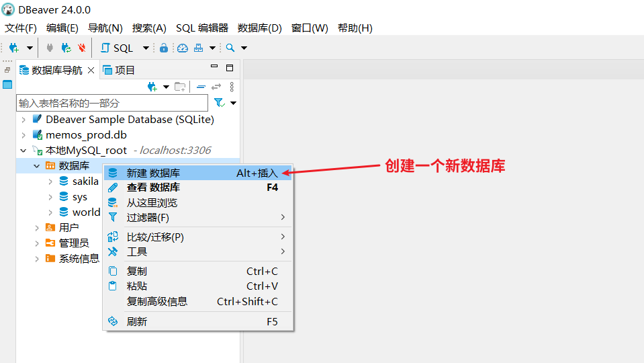Expand the sakila database
Image resolution: width=644 pixels, height=363 pixels.
[x=50, y=182]
